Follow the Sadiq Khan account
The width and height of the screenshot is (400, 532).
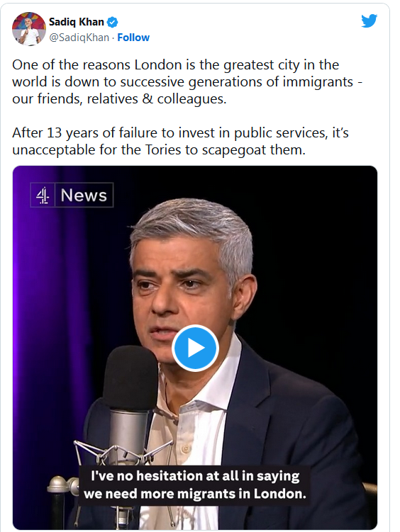[x=133, y=38]
